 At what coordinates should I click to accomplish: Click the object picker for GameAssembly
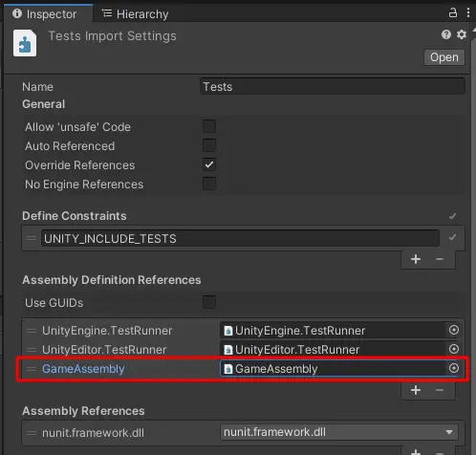[454, 368]
